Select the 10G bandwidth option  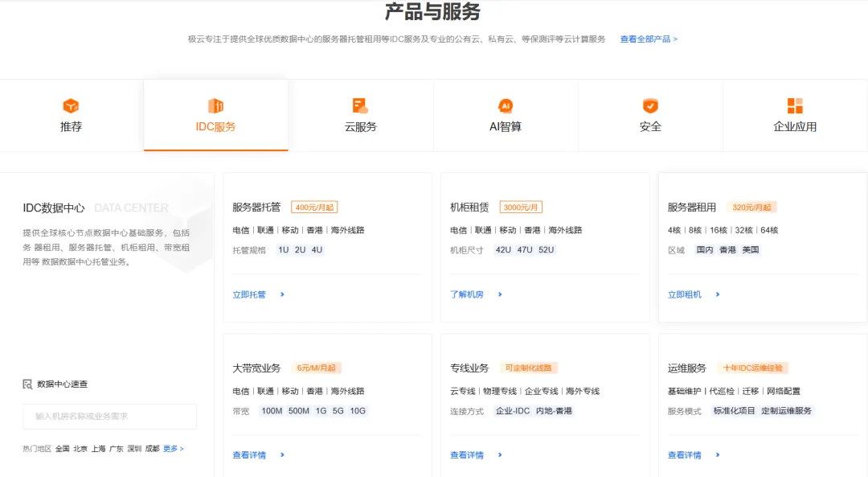(358, 411)
